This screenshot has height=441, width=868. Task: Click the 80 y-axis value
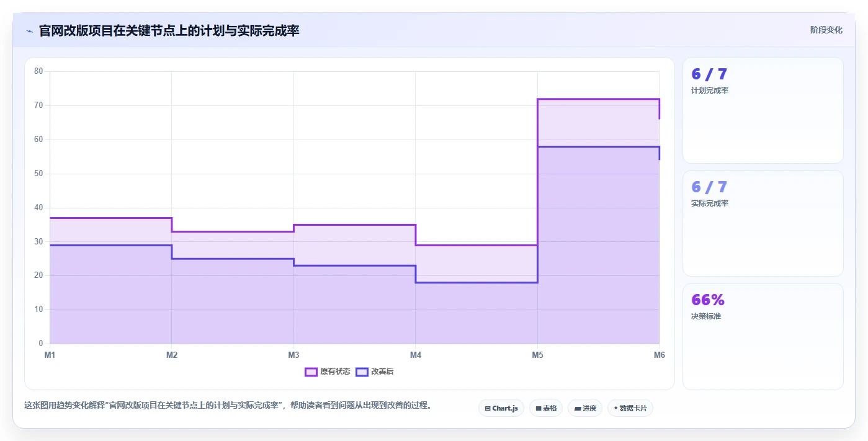click(x=38, y=71)
